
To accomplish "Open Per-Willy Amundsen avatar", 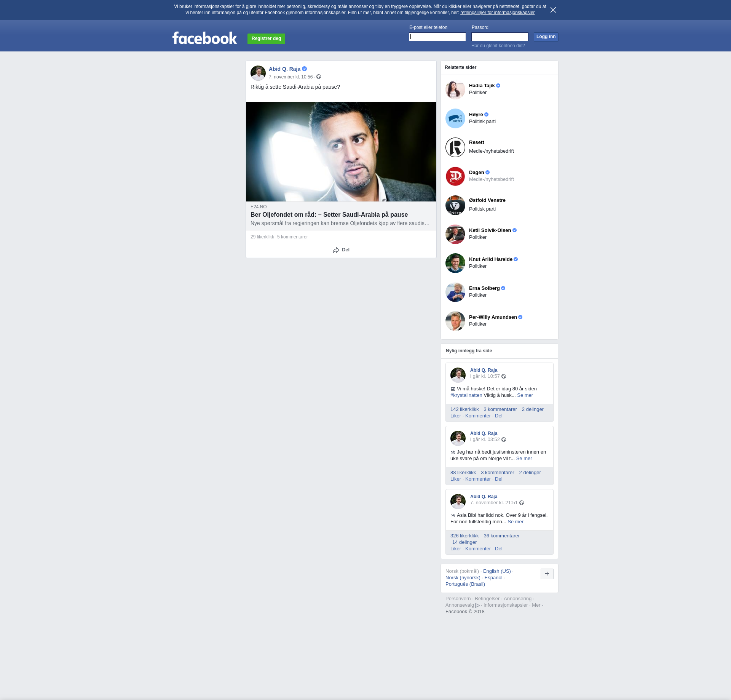I will (x=455, y=321).
